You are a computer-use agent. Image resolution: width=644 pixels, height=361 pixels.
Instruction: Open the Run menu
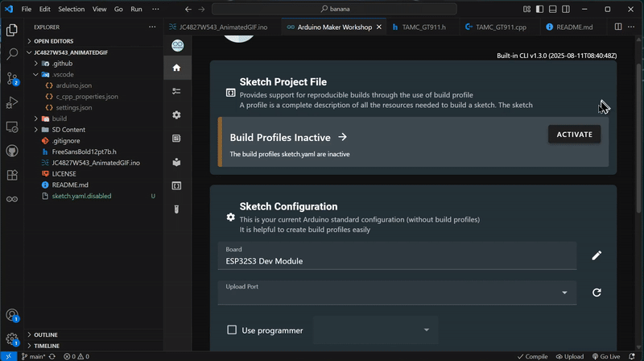tap(136, 9)
